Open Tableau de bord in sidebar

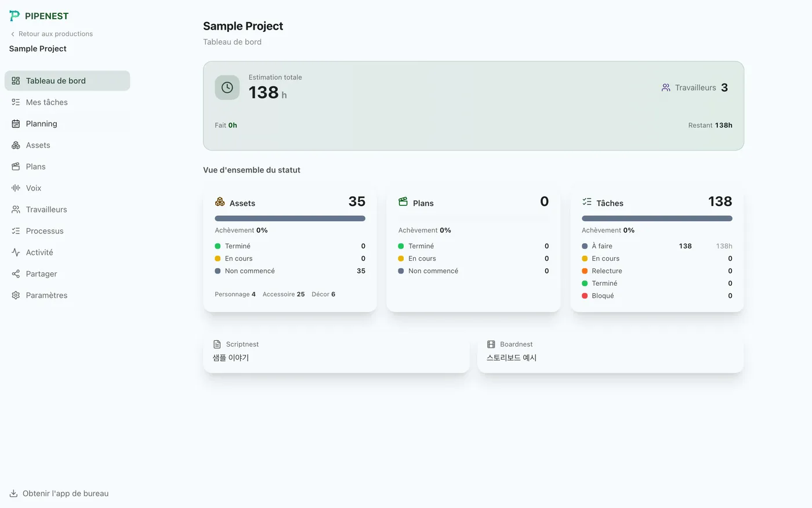click(x=67, y=81)
